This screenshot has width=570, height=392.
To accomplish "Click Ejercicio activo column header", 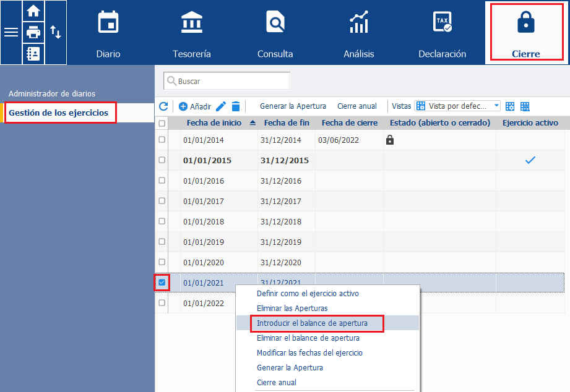I will pyautogui.click(x=530, y=123).
